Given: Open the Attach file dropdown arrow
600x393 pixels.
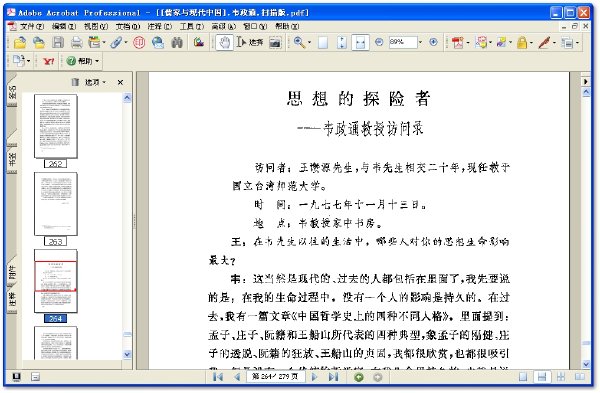Looking at the screenshot, I should pos(126,42).
